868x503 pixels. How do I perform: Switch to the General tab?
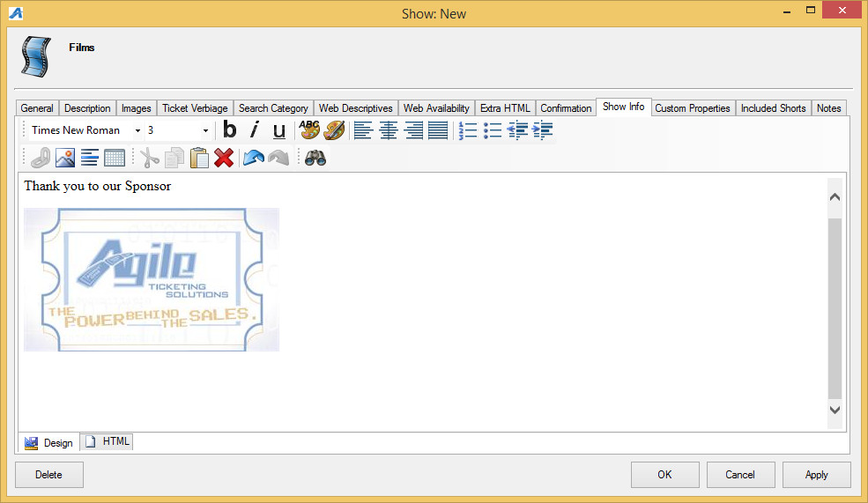point(37,108)
